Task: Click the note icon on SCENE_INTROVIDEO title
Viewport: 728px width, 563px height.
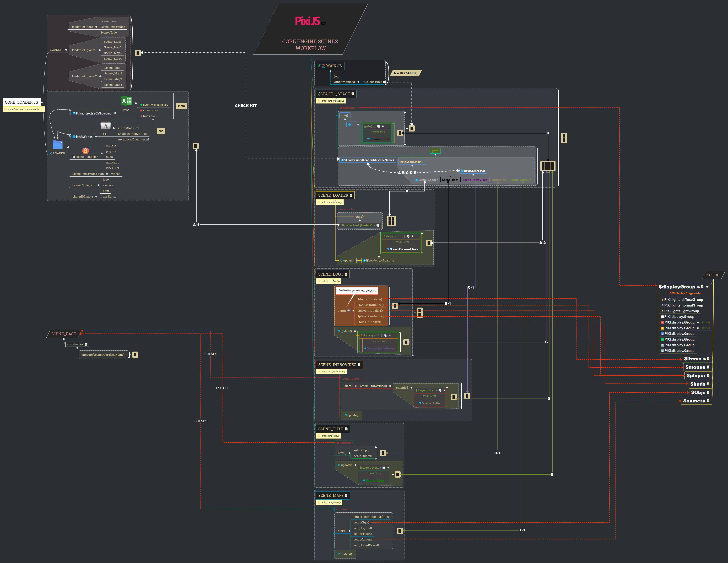Action: [359, 364]
